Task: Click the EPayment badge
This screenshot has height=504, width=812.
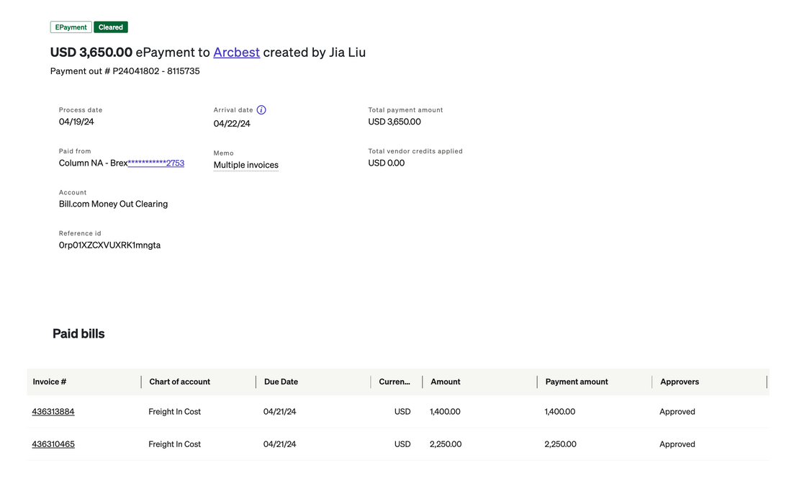Action: 71,27
